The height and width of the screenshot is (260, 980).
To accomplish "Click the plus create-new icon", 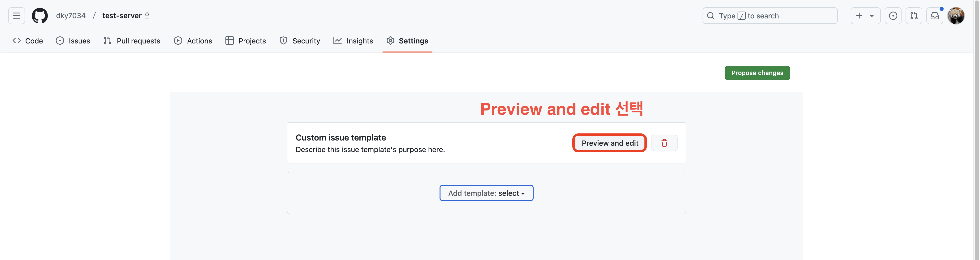I will 859,16.
